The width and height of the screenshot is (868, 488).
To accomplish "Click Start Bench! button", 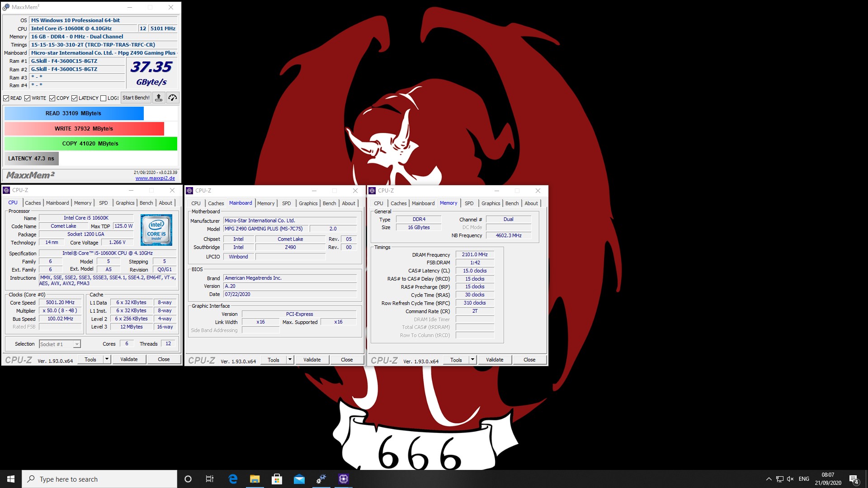I will [x=136, y=98].
